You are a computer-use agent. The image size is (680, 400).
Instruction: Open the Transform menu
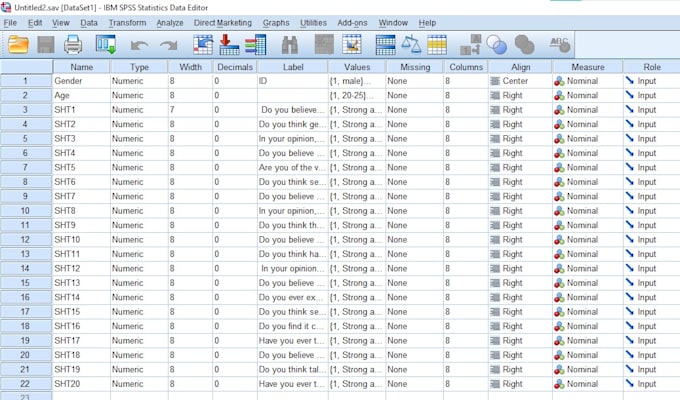[x=128, y=23]
